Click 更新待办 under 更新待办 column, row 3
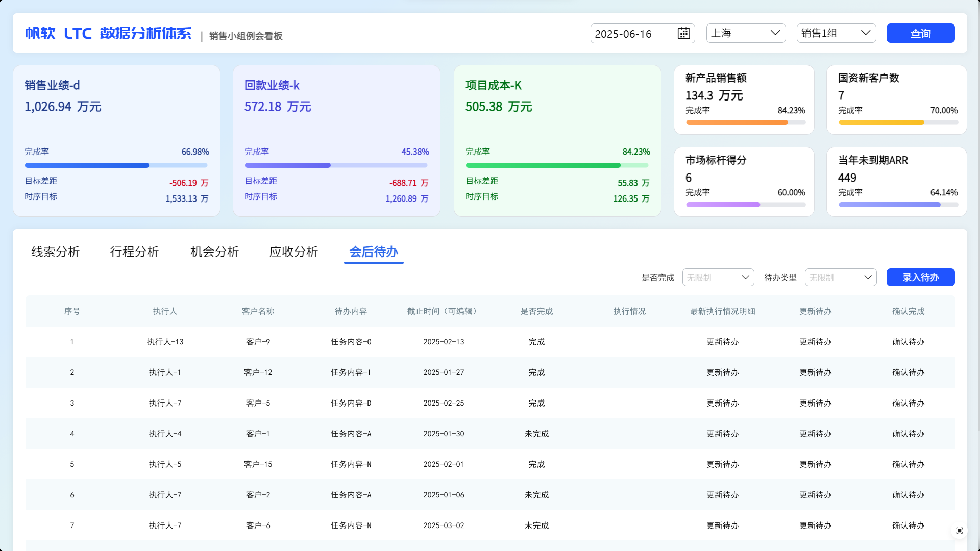Viewport: 980px width, 551px height. tap(815, 403)
